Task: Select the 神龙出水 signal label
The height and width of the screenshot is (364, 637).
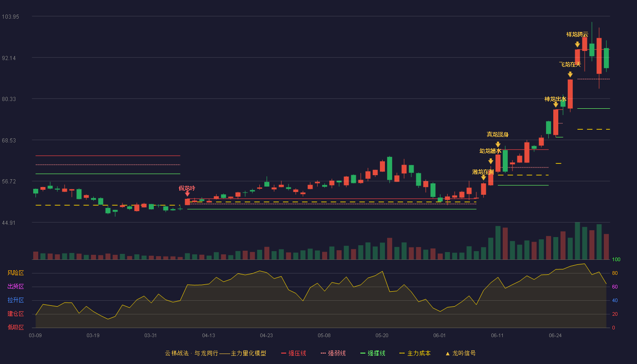Action: [x=556, y=99]
